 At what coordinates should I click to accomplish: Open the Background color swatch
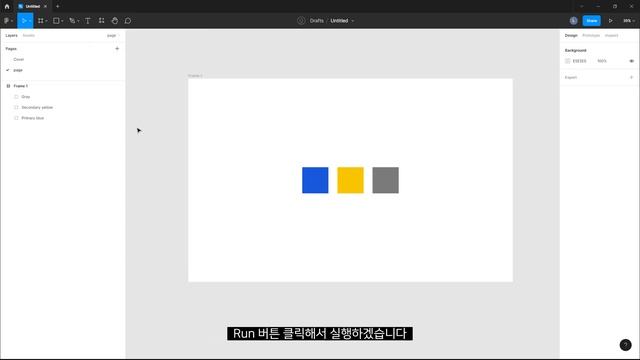(x=567, y=61)
